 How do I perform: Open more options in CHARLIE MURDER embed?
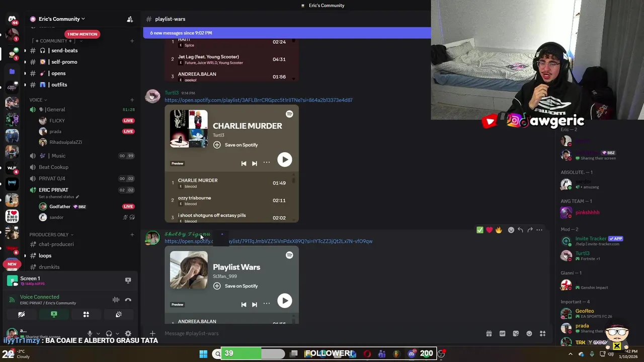pyautogui.click(x=267, y=162)
